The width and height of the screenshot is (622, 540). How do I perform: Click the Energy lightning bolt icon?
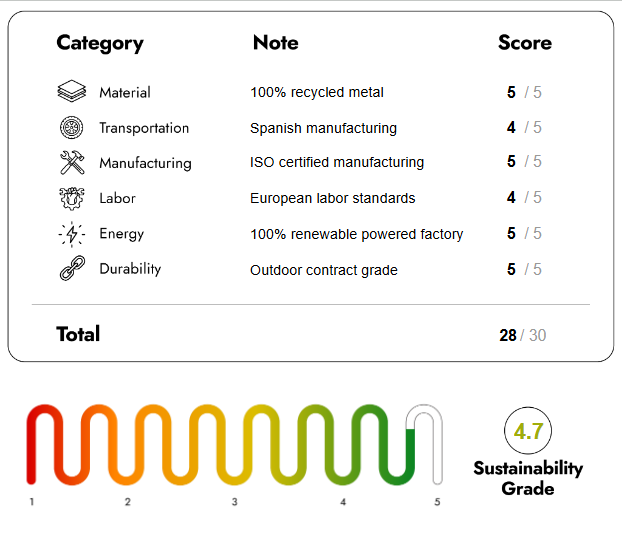point(72,234)
